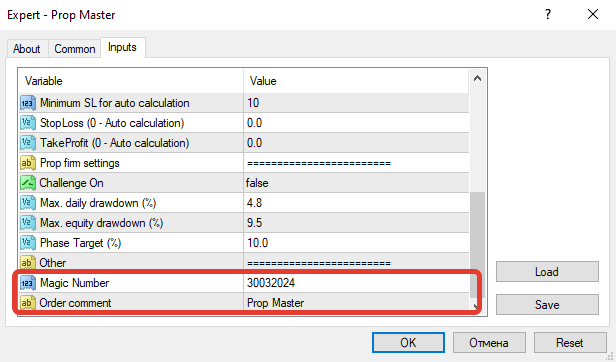
Task: Confirm settings with the OK button
Action: point(408,343)
